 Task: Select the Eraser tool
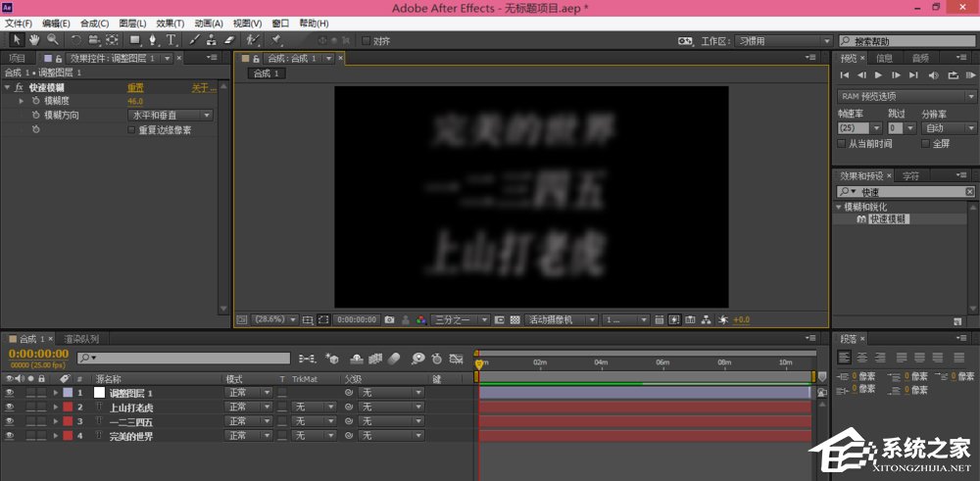pos(229,40)
